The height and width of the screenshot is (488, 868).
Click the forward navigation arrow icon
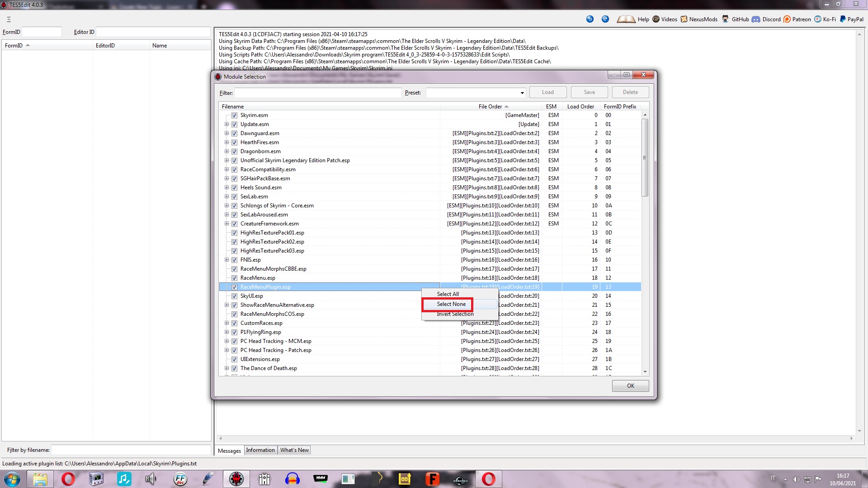(x=605, y=19)
